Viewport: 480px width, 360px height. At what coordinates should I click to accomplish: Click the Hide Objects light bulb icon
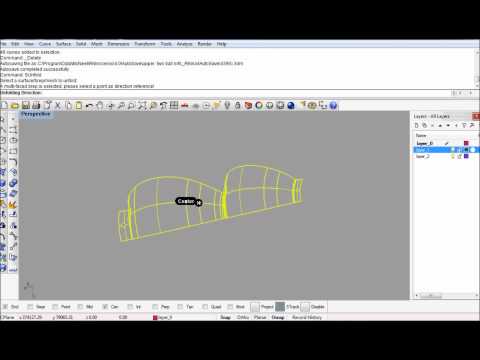pos(227,106)
